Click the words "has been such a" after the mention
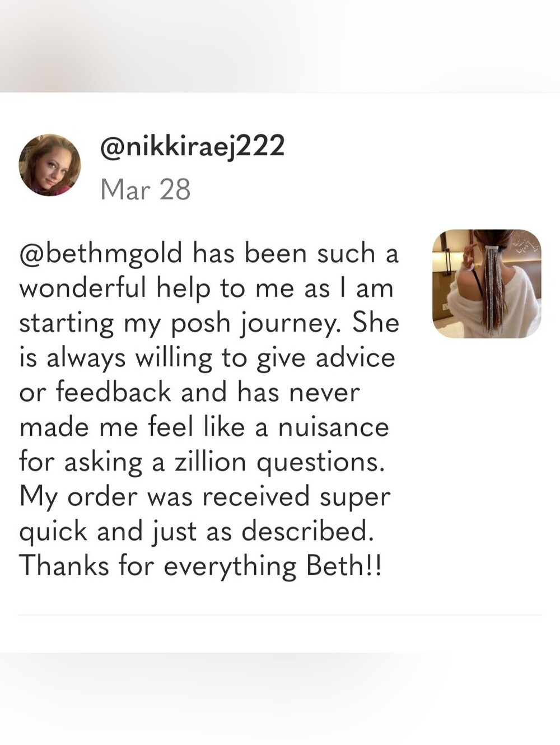The width and height of the screenshot is (560, 745). [296, 254]
